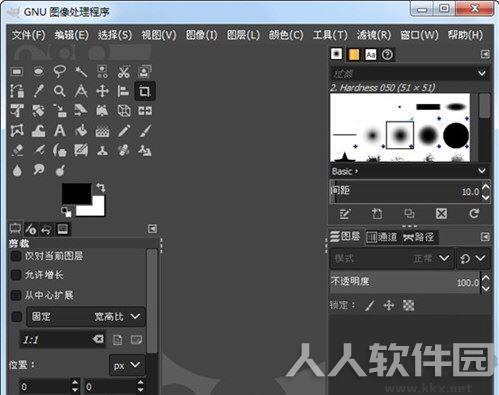Open layers panel configure menu arrow
The image size is (499, 395).
tap(485, 237)
